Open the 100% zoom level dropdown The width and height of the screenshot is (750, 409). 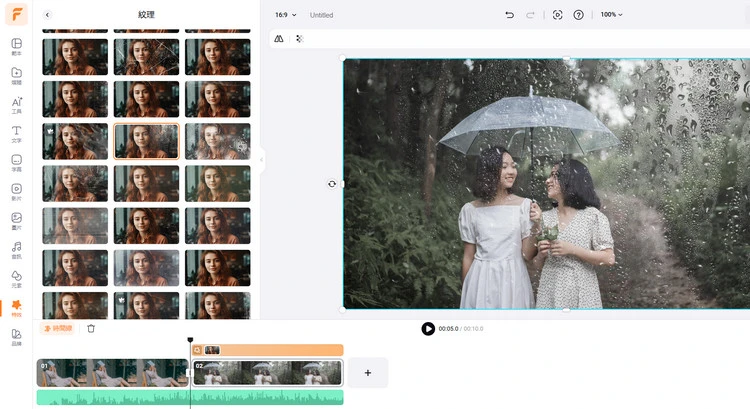(x=611, y=15)
